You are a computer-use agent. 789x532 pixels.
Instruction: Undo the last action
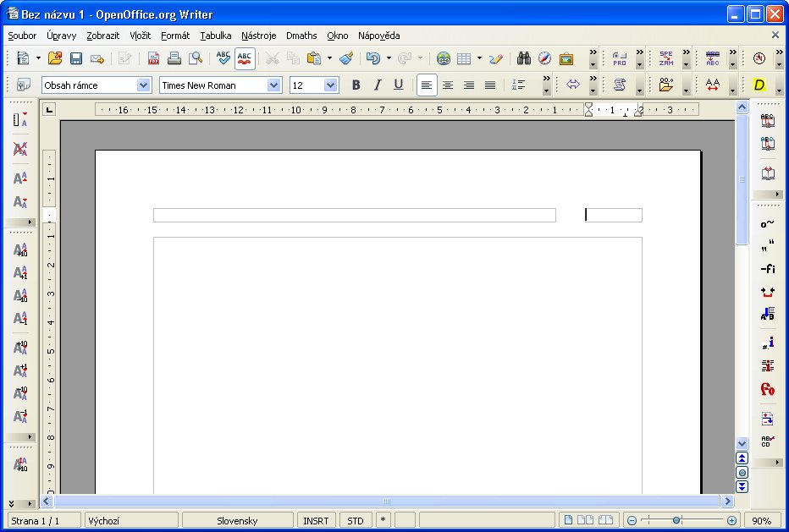(x=372, y=58)
